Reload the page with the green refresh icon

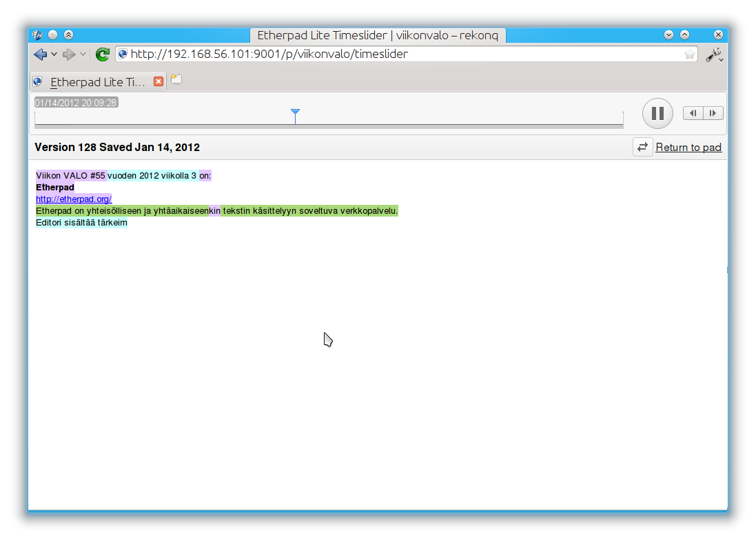pyautogui.click(x=102, y=54)
